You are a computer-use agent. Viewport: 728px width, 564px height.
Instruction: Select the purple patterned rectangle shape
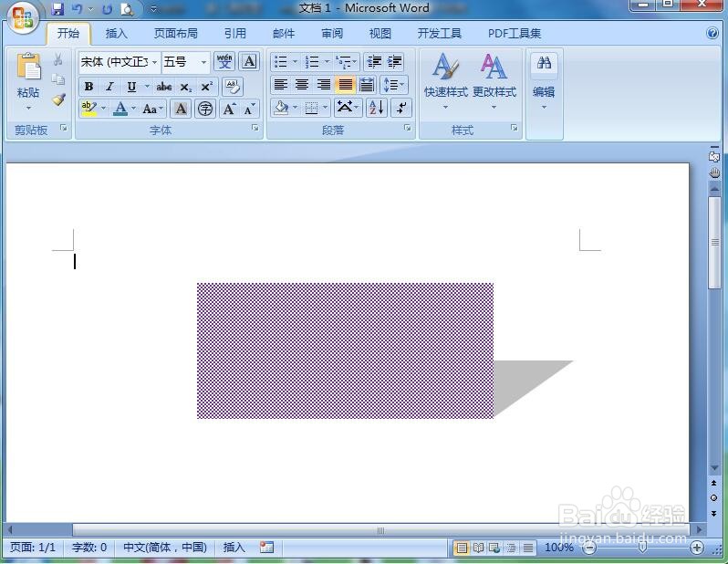pyautogui.click(x=345, y=350)
